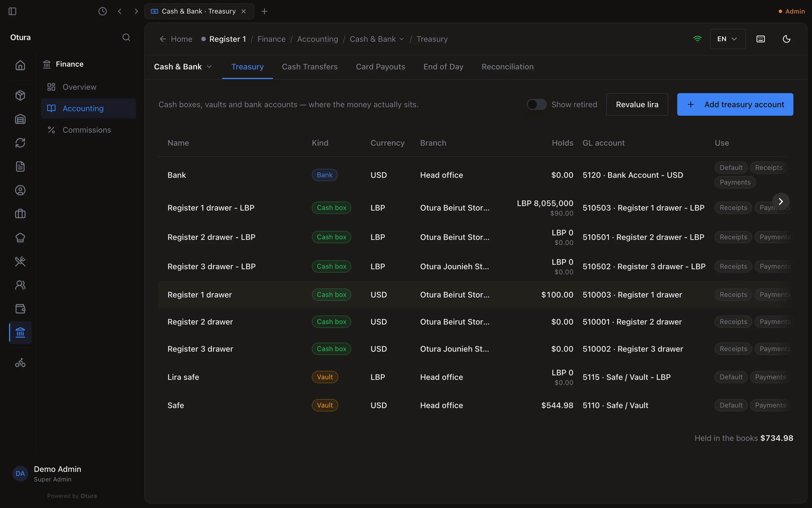The width and height of the screenshot is (812, 508).
Task: Close the Cash & Bank Treasury tab
Action: click(244, 11)
